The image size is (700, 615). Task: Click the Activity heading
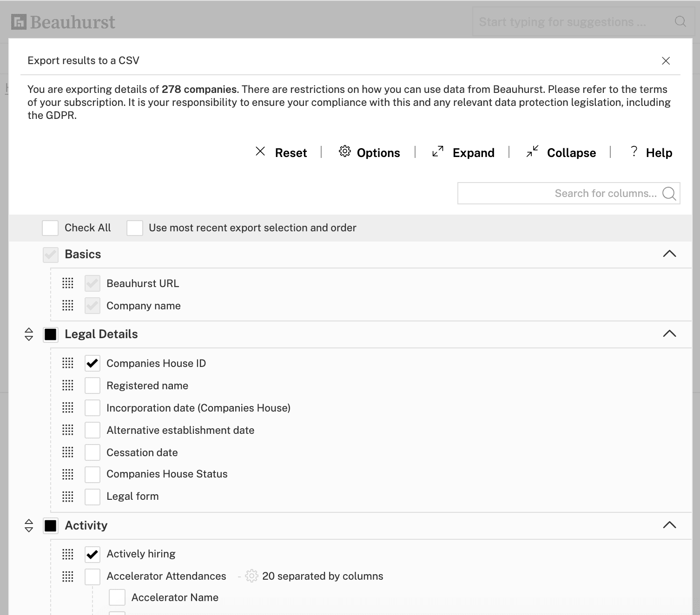(x=86, y=525)
